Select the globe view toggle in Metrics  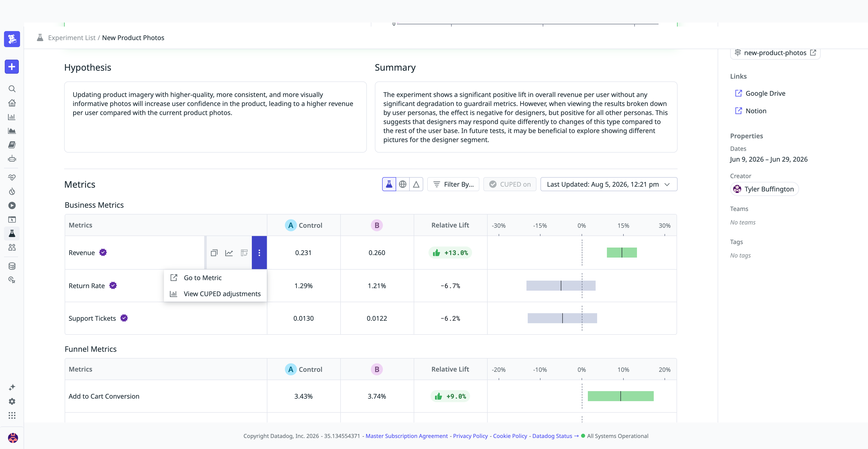(x=403, y=184)
